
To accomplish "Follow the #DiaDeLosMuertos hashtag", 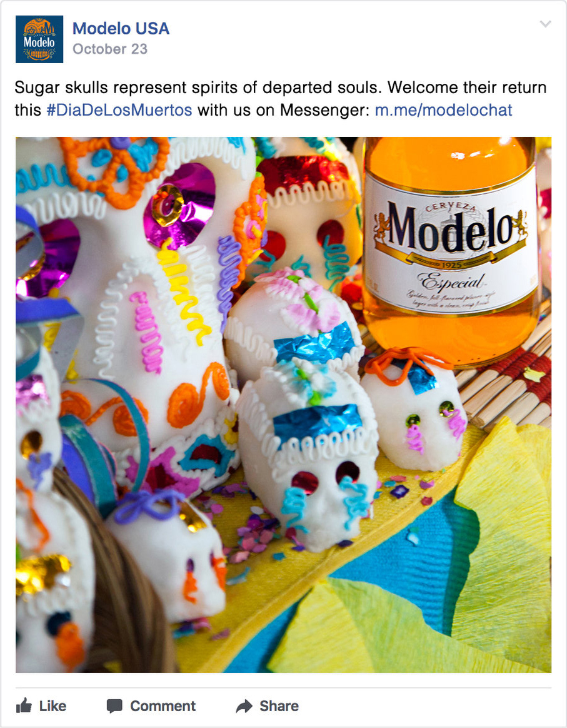I will click(x=119, y=110).
